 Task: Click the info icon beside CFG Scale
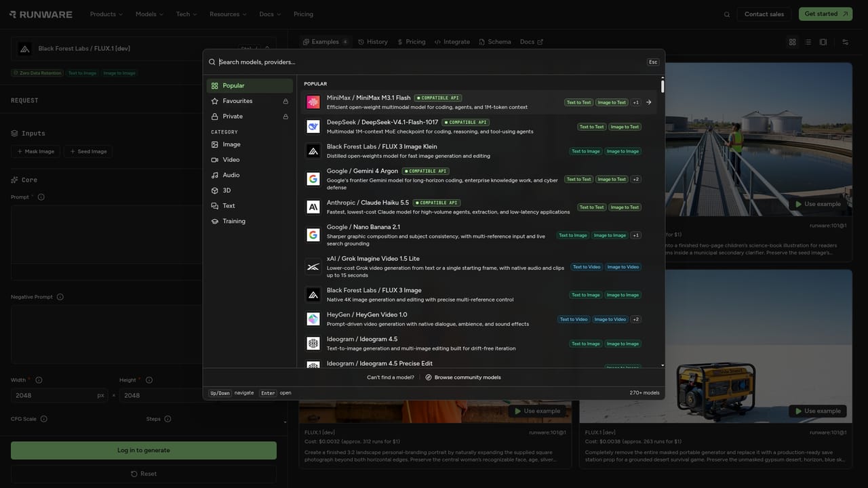click(44, 419)
